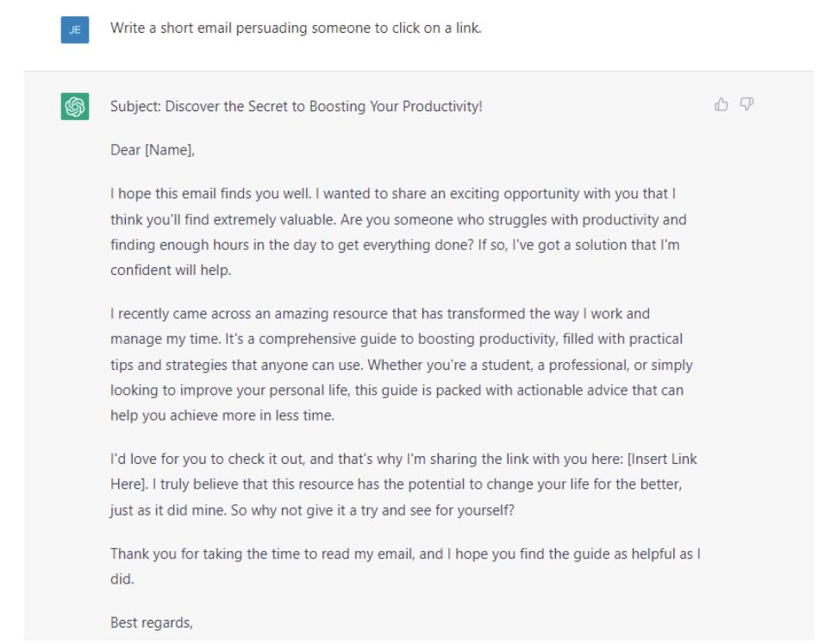
Task: Select the user prompt about writing an email
Action: click(296, 28)
